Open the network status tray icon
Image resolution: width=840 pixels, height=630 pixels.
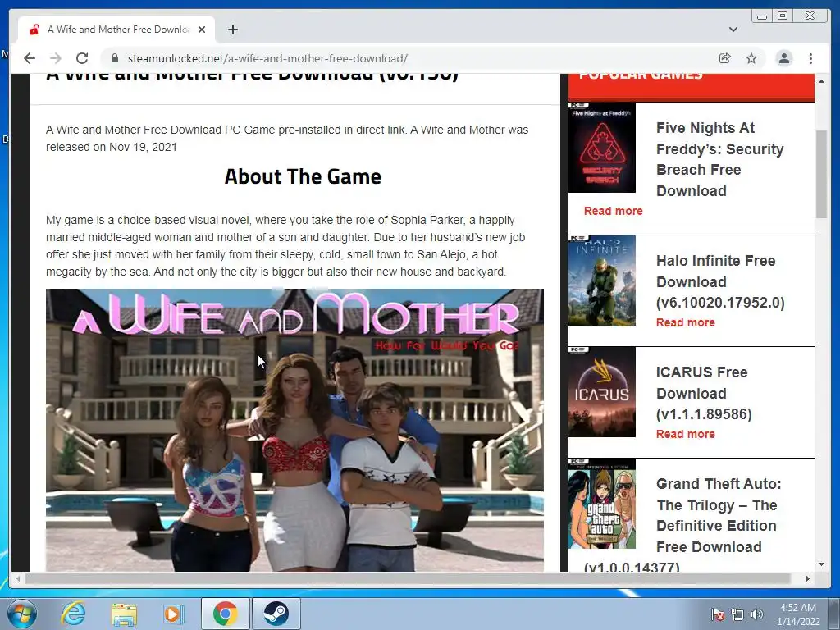(x=737, y=614)
